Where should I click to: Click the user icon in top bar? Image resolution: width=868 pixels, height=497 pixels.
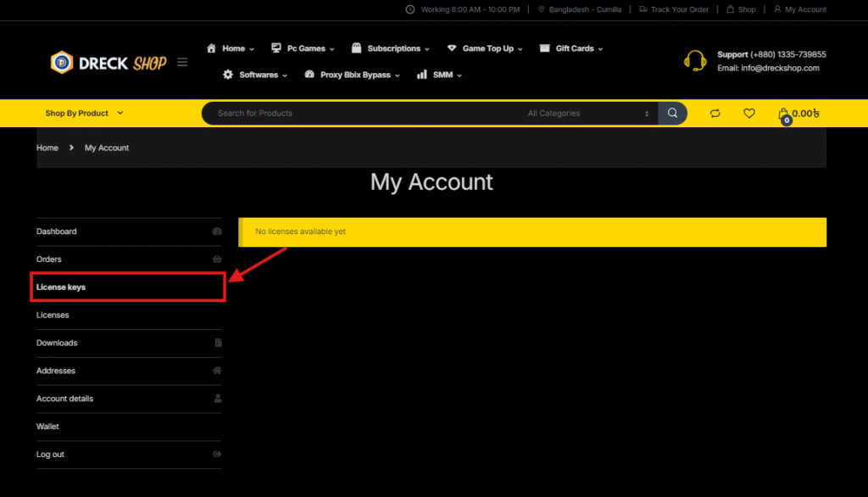click(777, 9)
